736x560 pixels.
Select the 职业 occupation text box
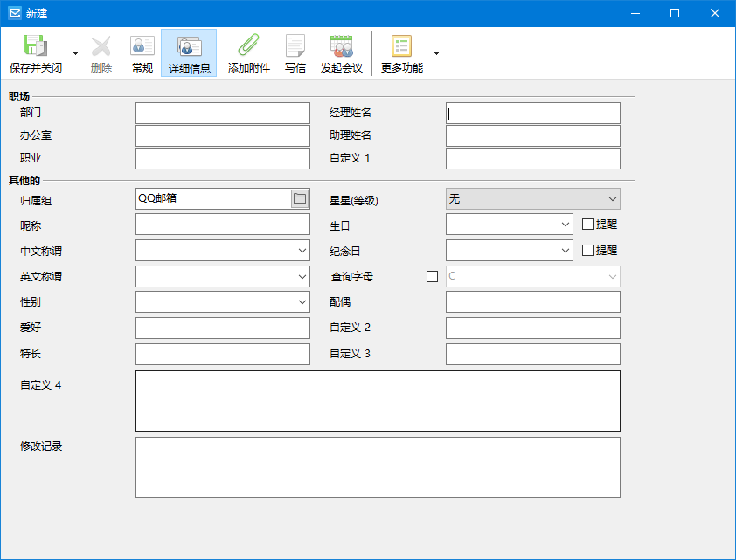(223, 158)
